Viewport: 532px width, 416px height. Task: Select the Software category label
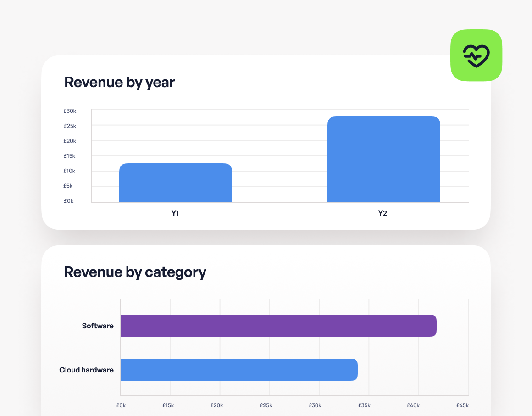[98, 326]
